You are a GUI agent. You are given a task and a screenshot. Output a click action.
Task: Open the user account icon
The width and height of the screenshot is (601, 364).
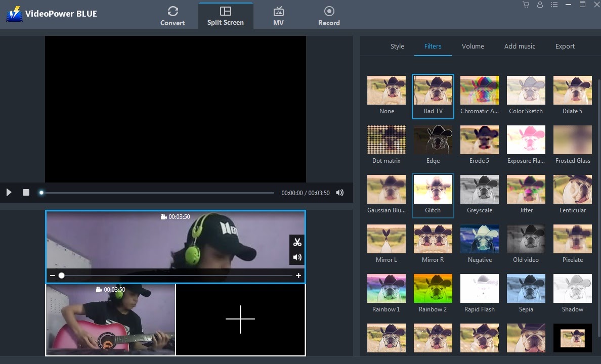[540, 5]
